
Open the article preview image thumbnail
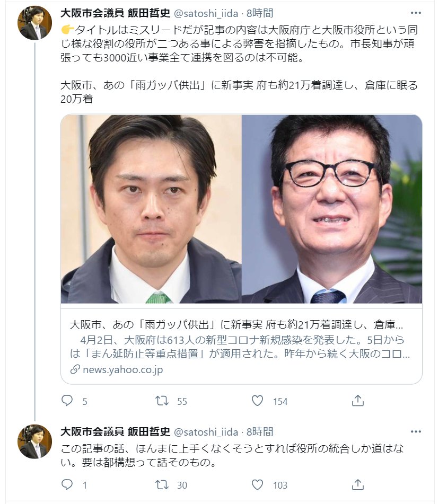[241, 209]
